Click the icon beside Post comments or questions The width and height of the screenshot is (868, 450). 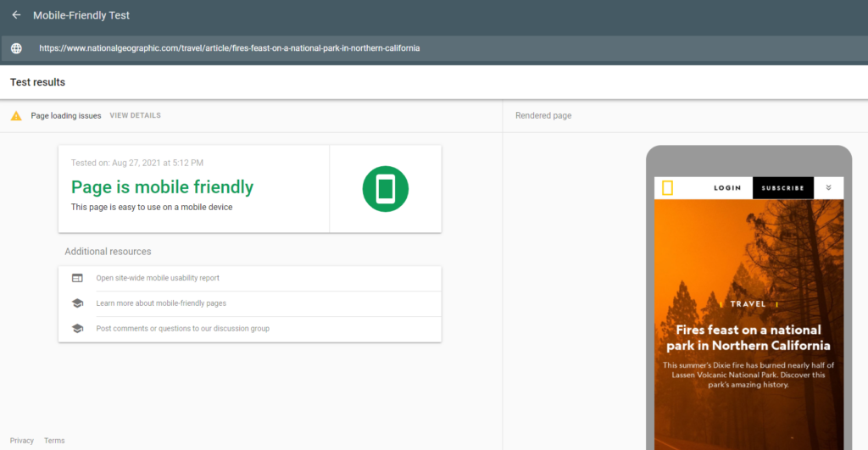coord(77,329)
